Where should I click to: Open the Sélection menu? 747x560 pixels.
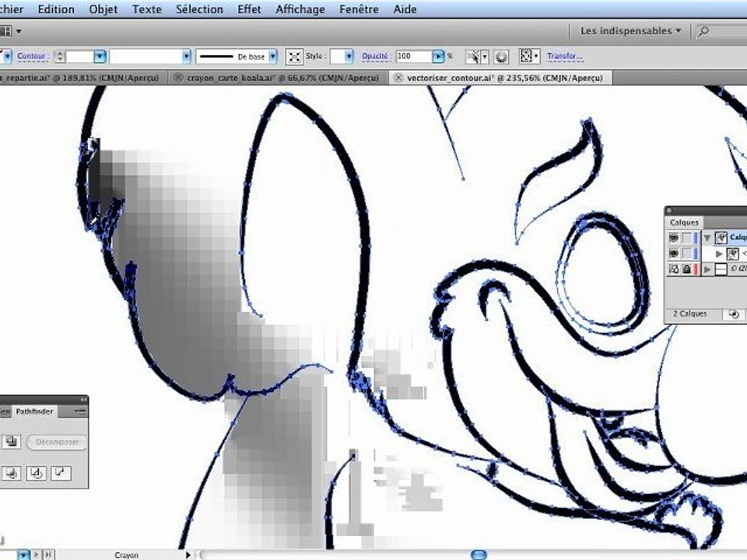[x=199, y=9]
